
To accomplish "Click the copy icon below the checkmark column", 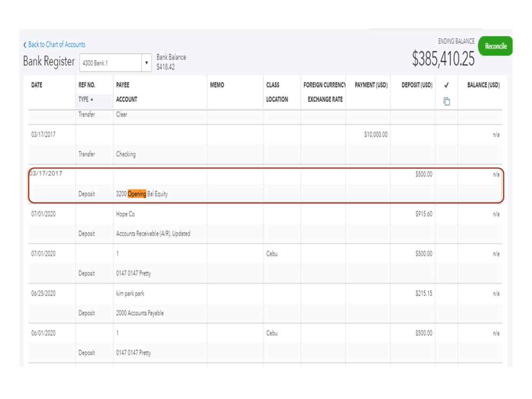I will (446, 101).
